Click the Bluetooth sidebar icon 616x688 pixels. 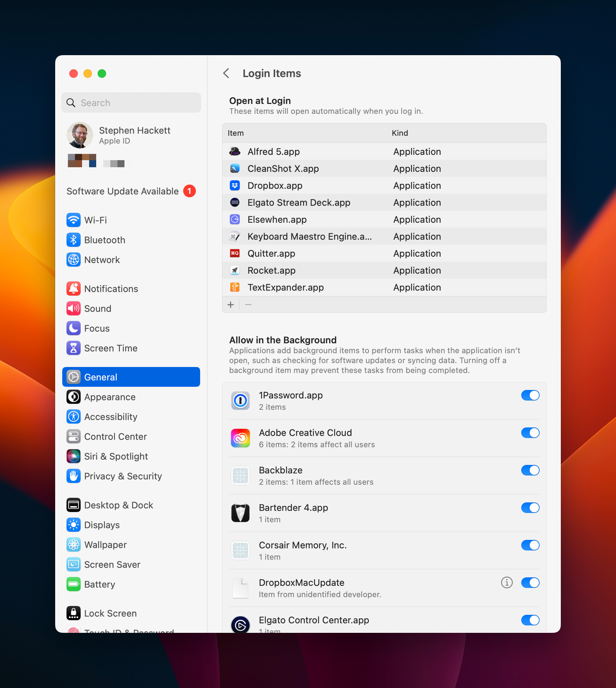pyautogui.click(x=74, y=240)
